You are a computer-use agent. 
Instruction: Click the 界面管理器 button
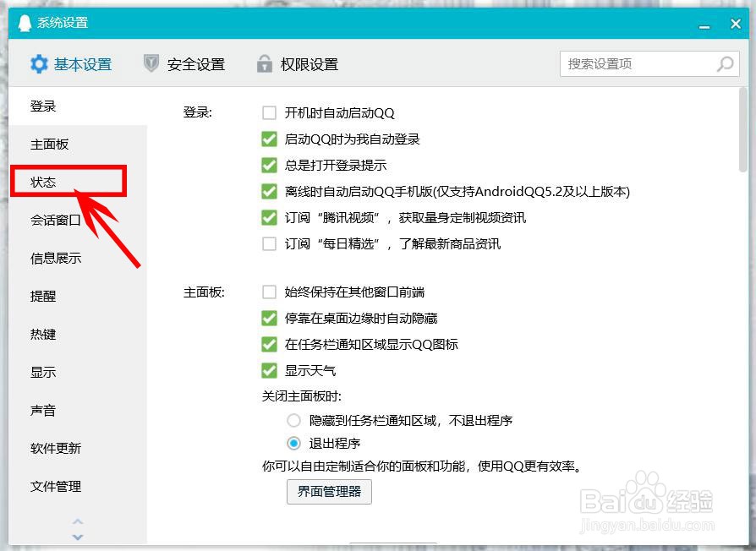(329, 491)
